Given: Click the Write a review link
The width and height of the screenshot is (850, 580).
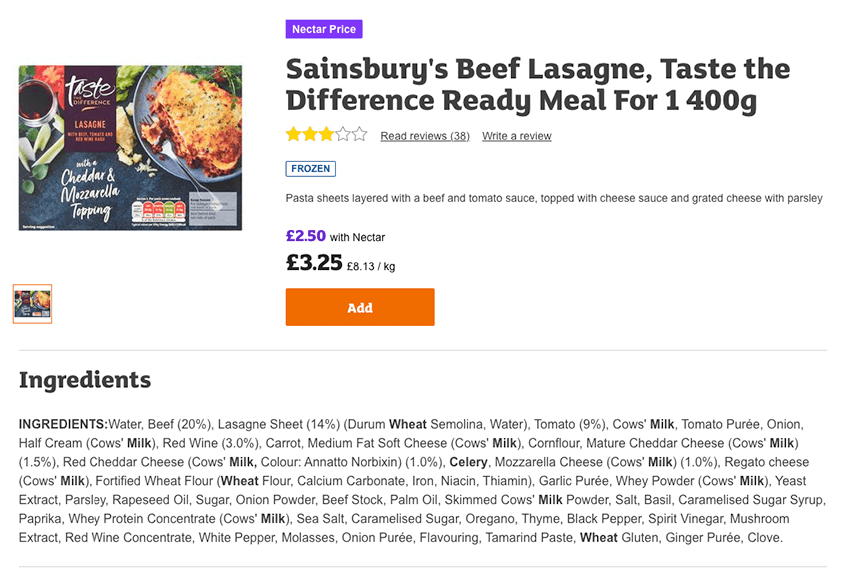Looking at the screenshot, I should pyautogui.click(x=516, y=136).
